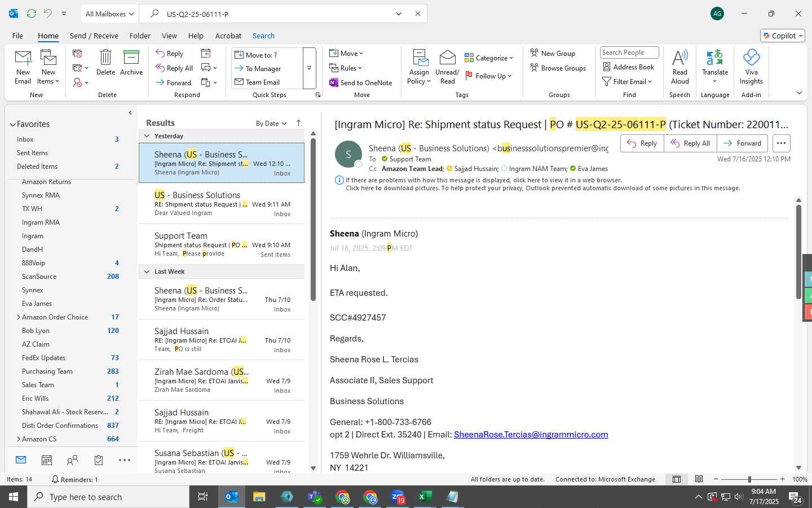Open Viva Insights add-in
The width and height of the screenshot is (812, 508).
751,67
